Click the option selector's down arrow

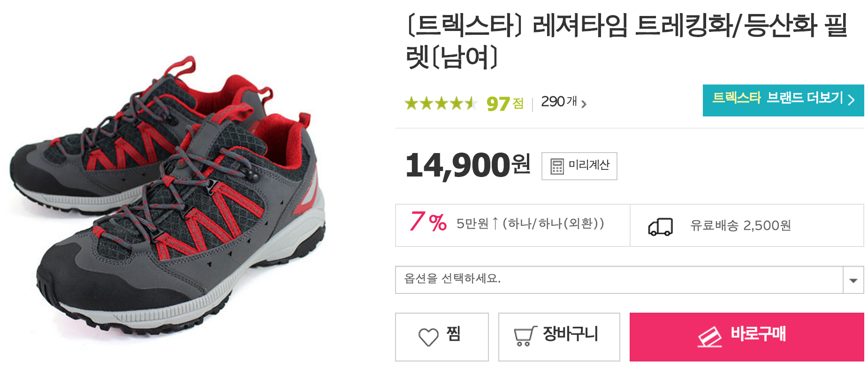point(853,280)
